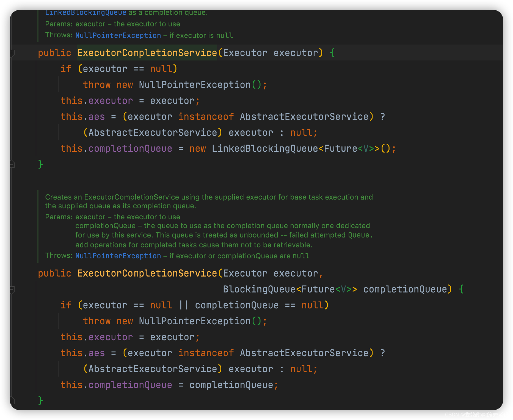Viewport: 513px width, 420px height.
Task: Click the 'if (executor == null)' condition line
Action: click(119, 69)
